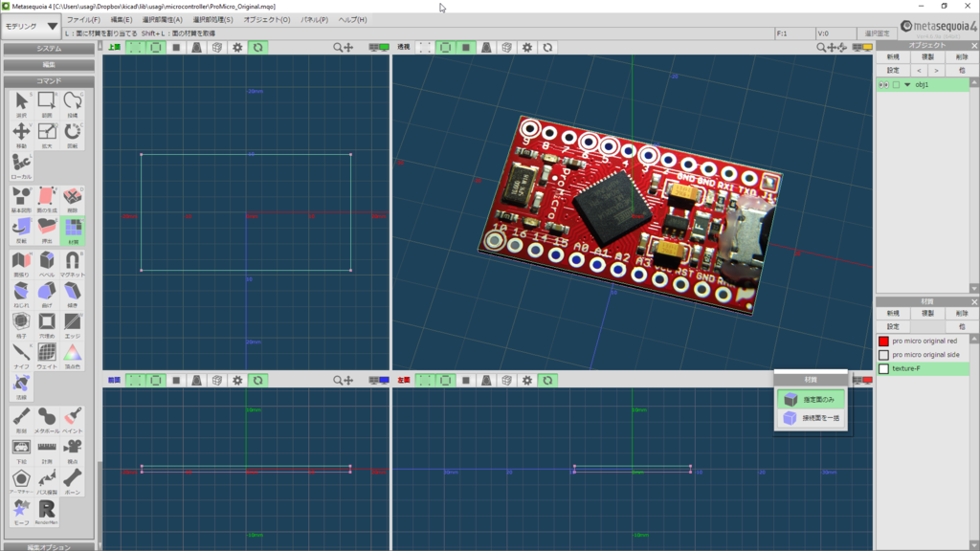Select the highlighted 材質 (Material) command
Image resolution: width=980 pixels, height=551 pixels.
click(x=73, y=231)
